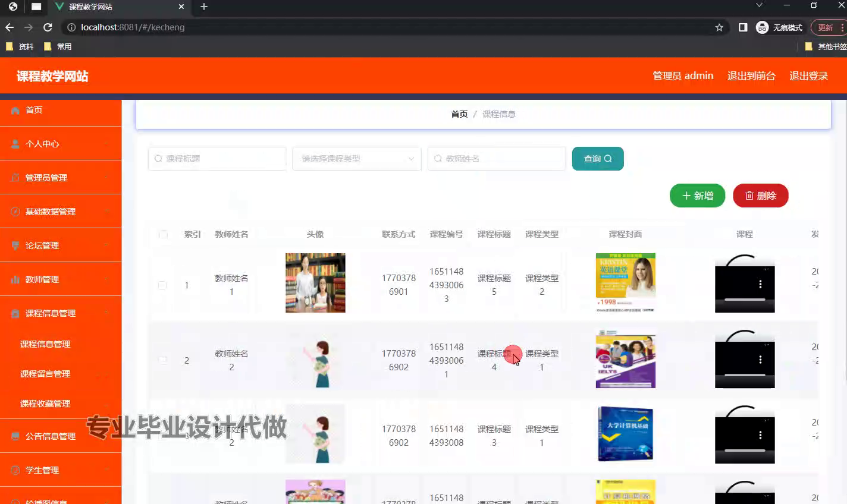Click the 查询 search button

click(x=598, y=159)
